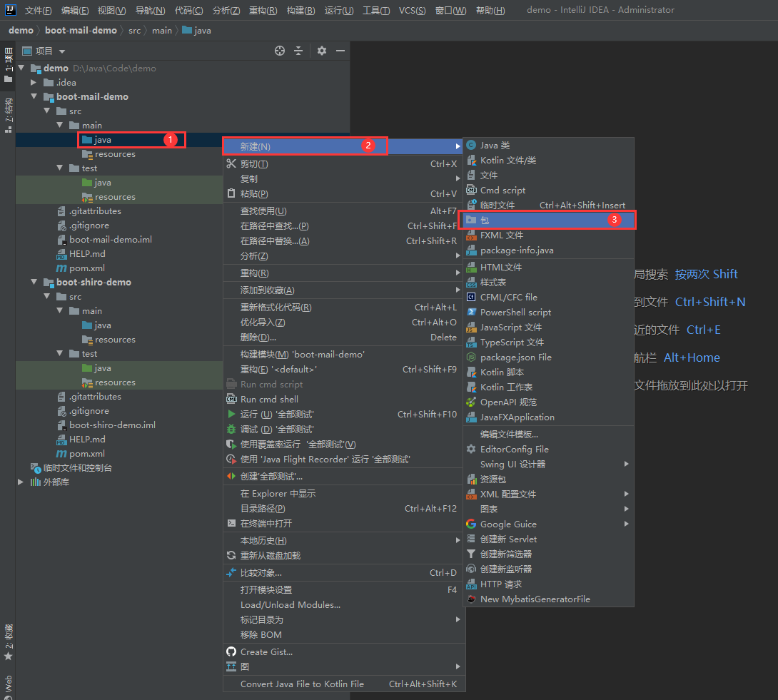Click the IntelliJ IDEA logo icon
Image resolution: width=778 pixels, height=700 pixels.
pyautogui.click(x=11, y=9)
